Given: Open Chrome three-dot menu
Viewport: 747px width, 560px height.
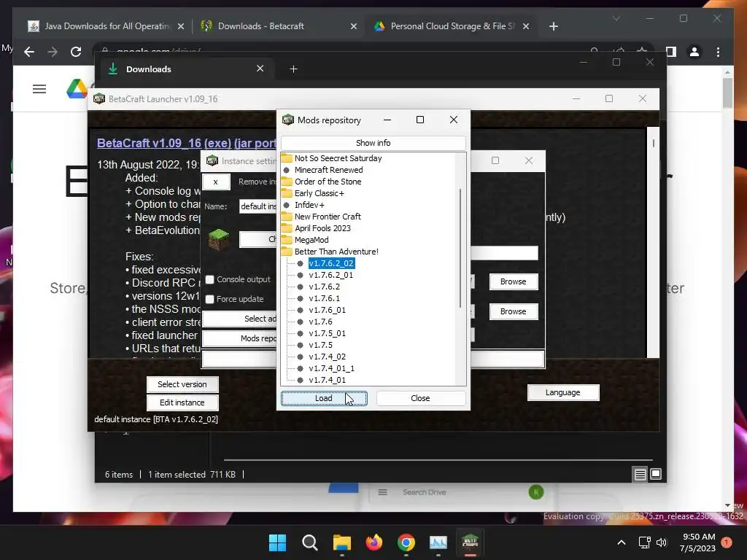Looking at the screenshot, I should (718, 52).
